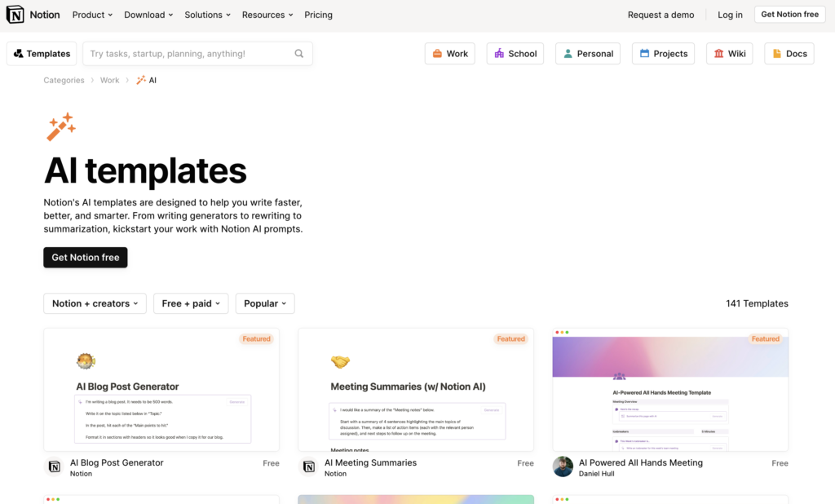Click Free label beside AI Blog Post Generator

point(271,463)
